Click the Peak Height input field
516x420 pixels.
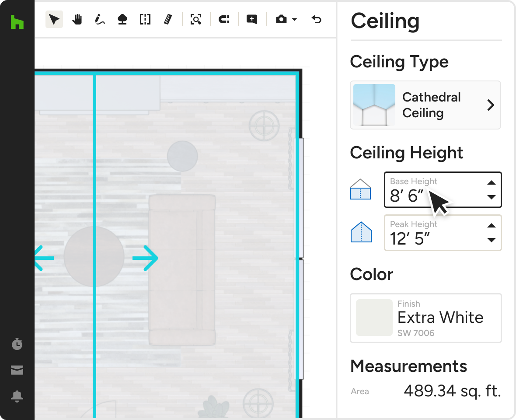[x=433, y=233]
